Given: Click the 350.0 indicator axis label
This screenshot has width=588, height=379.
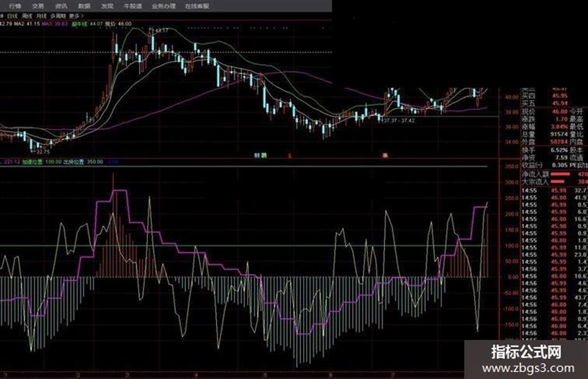Looking at the screenshot, I should [511, 166].
